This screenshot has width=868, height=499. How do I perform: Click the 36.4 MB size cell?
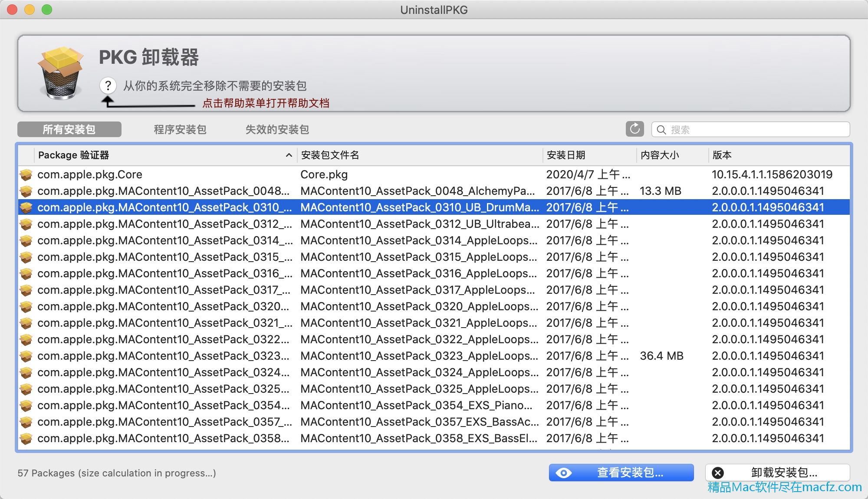pos(661,356)
